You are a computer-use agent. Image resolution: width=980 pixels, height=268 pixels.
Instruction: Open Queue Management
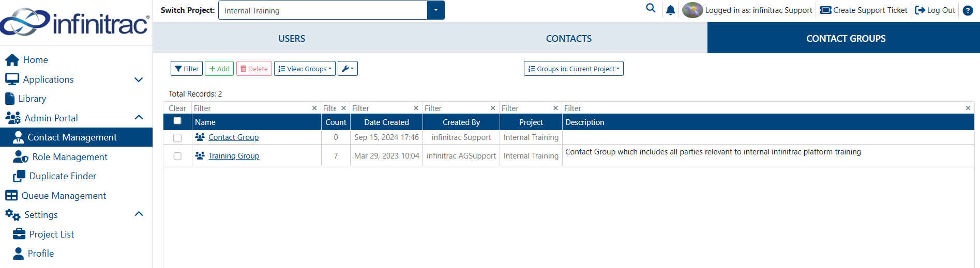point(64,196)
